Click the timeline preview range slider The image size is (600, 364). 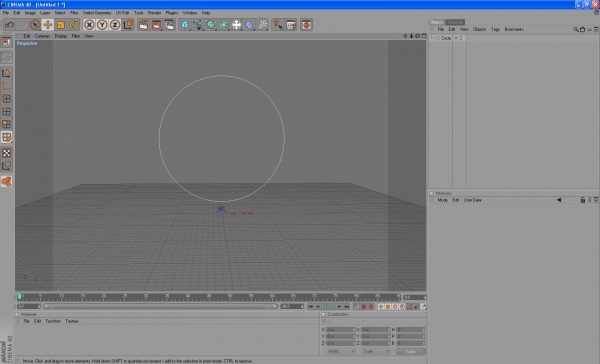click(160, 307)
